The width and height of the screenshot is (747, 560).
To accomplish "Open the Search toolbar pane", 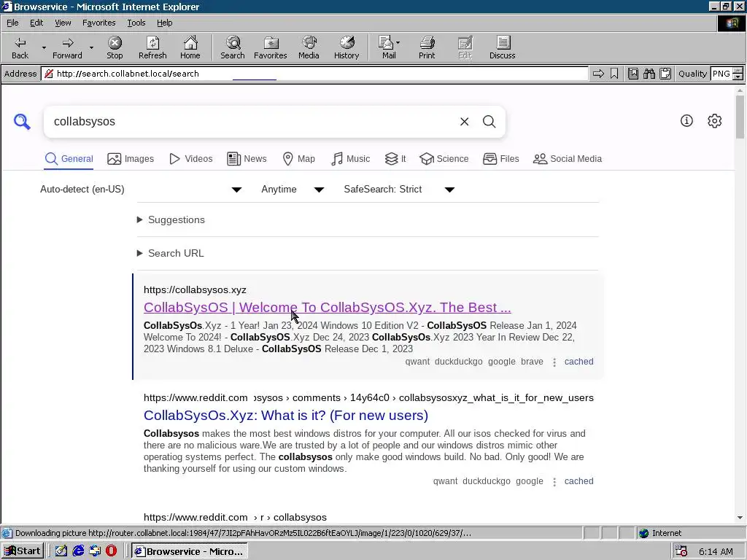I will pyautogui.click(x=233, y=47).
